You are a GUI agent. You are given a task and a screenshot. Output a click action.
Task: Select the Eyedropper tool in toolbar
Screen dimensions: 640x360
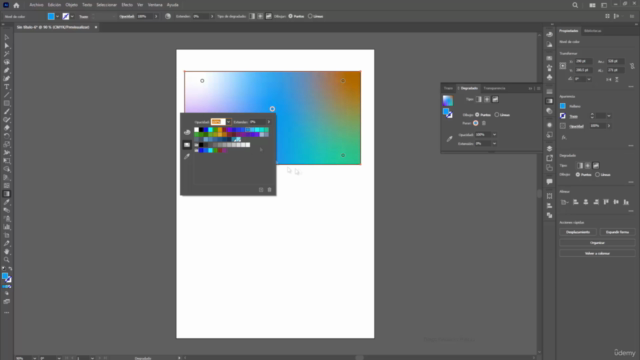7,202
